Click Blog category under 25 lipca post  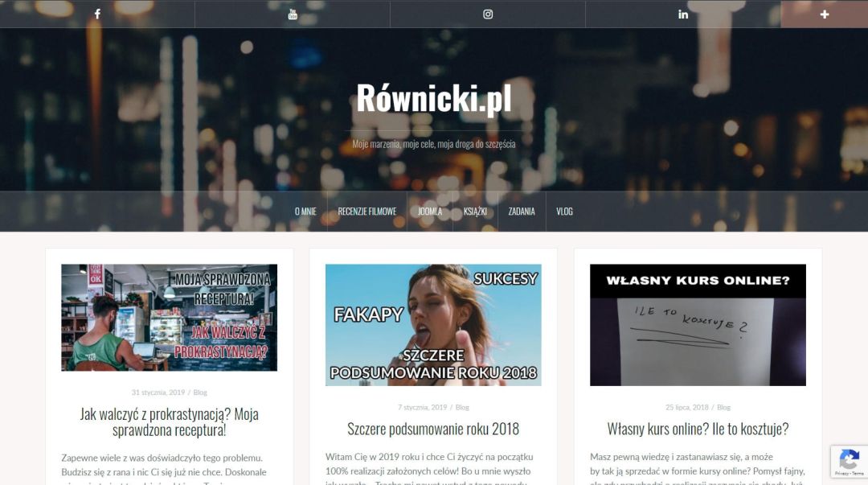(723, 408)
